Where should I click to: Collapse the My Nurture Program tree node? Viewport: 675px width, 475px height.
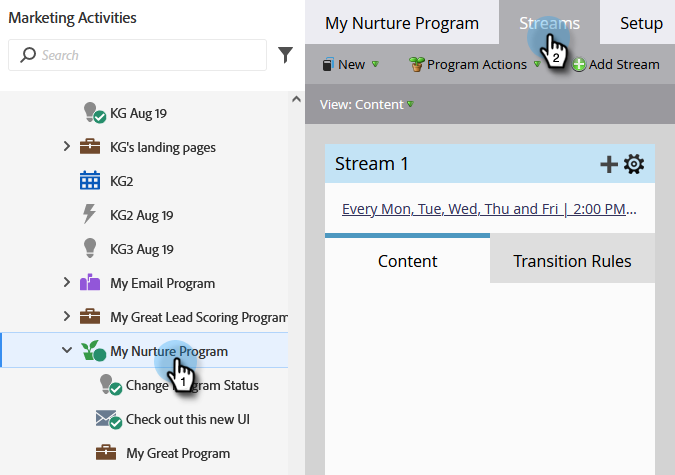(x=67, y=351)
